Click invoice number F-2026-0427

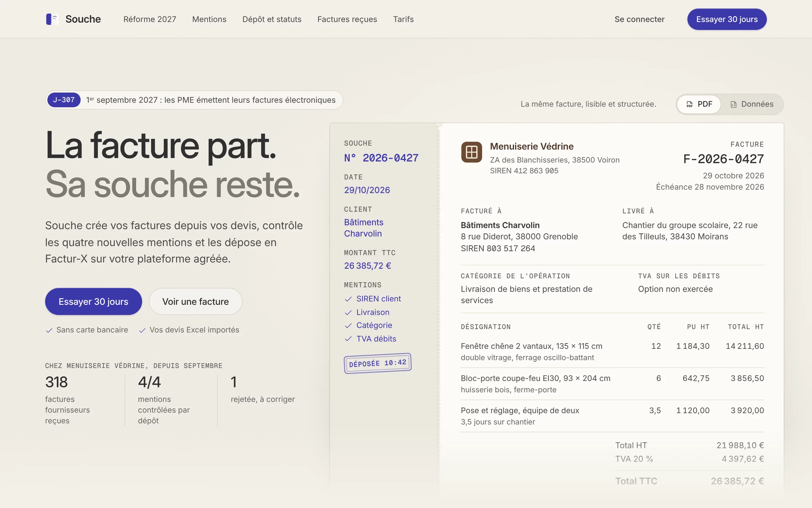coord(724,159)
